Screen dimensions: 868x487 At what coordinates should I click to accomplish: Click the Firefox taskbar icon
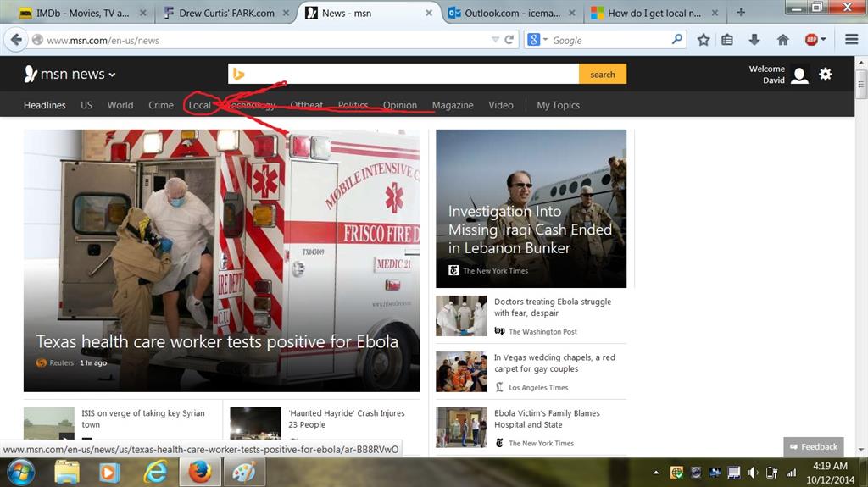(x=200, y=472)
